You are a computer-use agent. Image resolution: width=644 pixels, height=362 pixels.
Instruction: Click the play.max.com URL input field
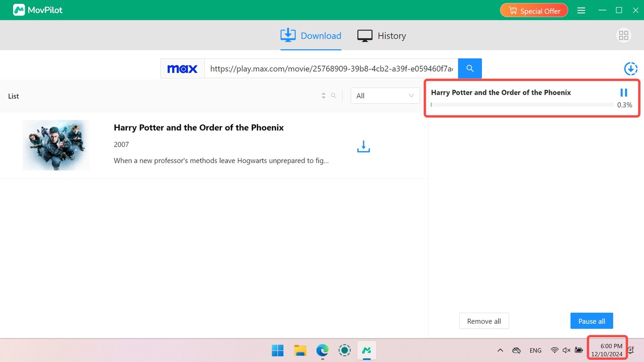pyautogui.click(x=331, y=68)
